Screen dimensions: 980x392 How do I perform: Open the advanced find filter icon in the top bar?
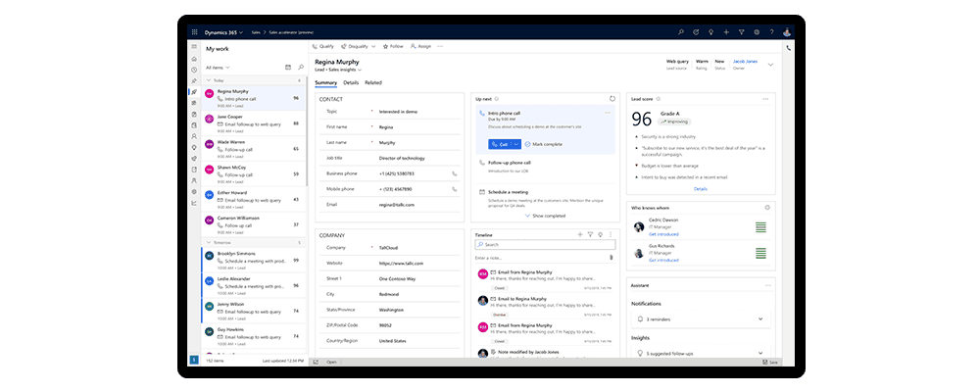(x=741, y=32)
